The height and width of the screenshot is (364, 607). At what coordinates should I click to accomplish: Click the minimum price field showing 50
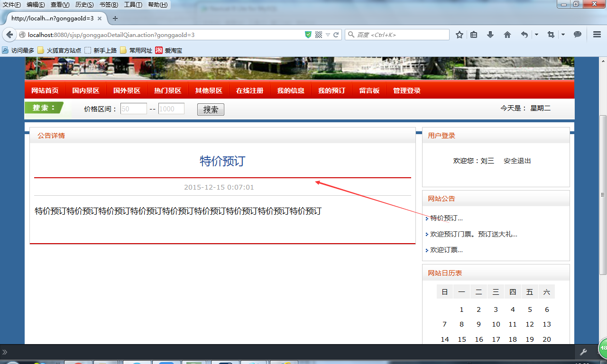point(134,109)
